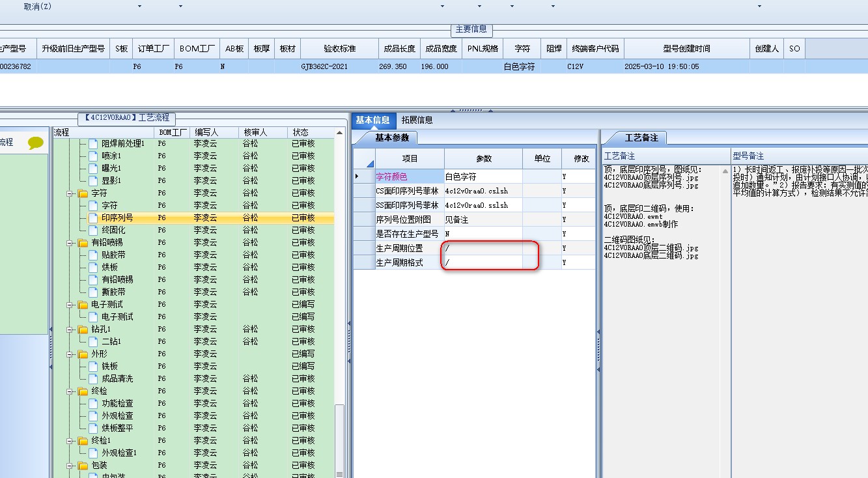The height and width of the screenshot is (478, 868).
Task: Click the document icon beside 烘板整平
Action: (x=92, y=428)
